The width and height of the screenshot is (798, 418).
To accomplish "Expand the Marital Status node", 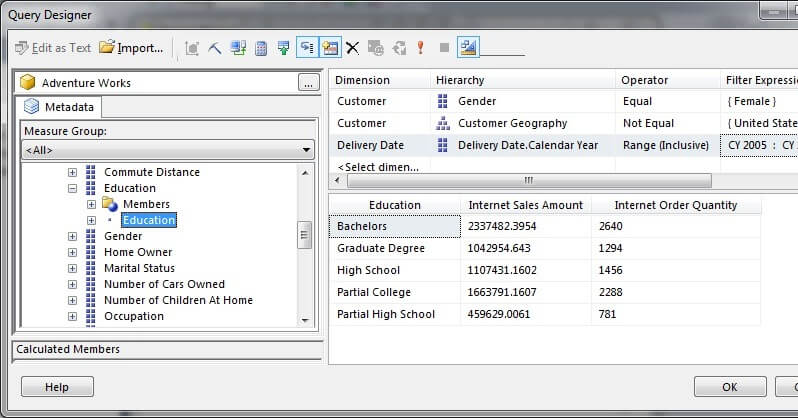I will 72,268.
